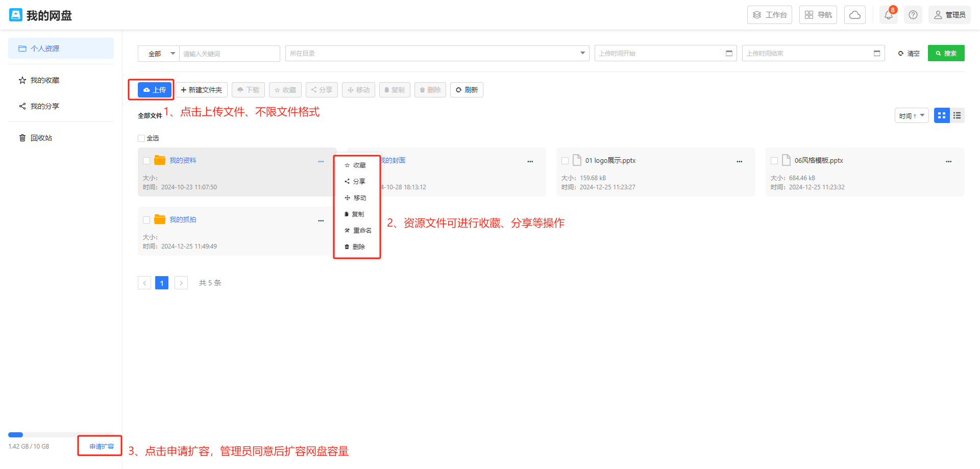The height and width of the screenshot is (469, 980).
Task: Click the blue 上传 upload button
Action: [155, 90]
